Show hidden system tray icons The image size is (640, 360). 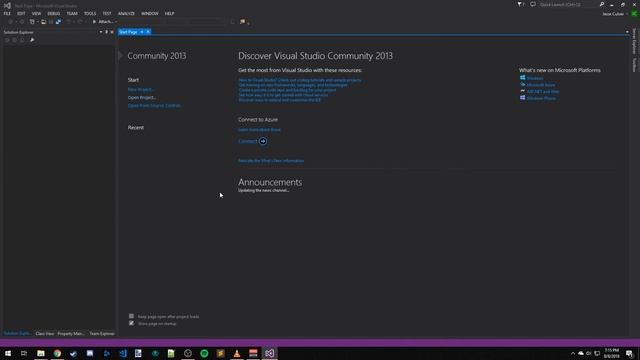[x=573, y=353]
